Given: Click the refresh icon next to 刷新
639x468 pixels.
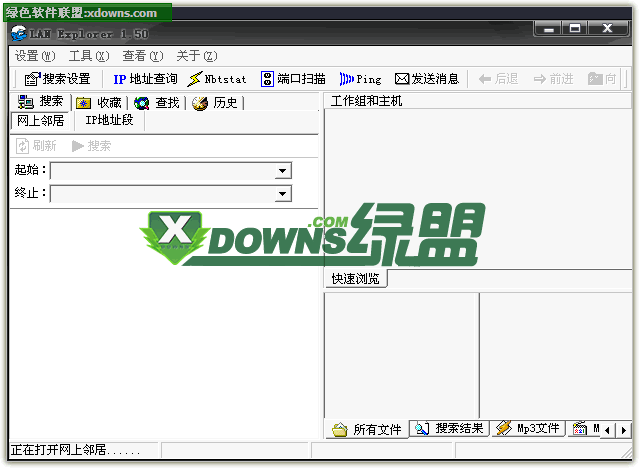Looking at the screenshot, I should coord(22,146).
